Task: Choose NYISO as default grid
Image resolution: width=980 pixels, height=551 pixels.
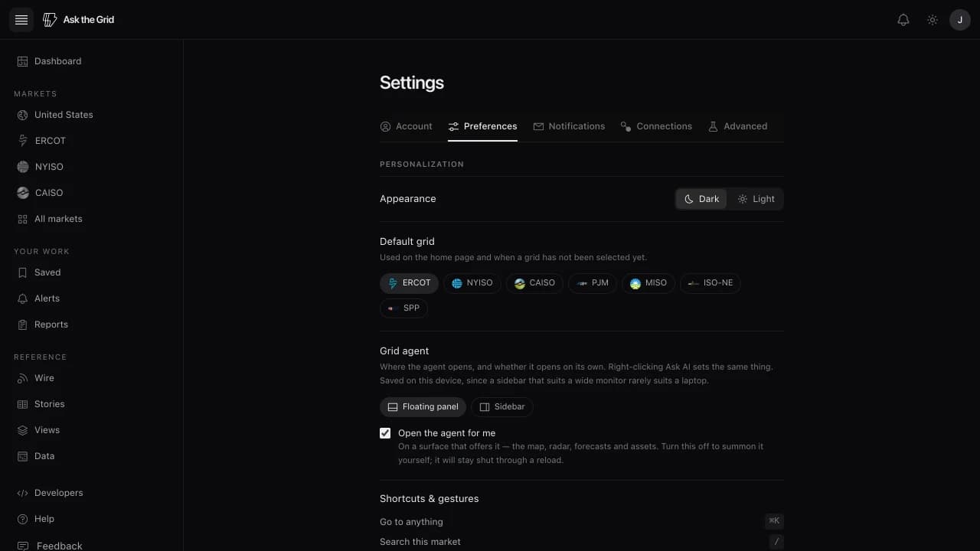Action: pyautogui.click(x=472, y=283)
